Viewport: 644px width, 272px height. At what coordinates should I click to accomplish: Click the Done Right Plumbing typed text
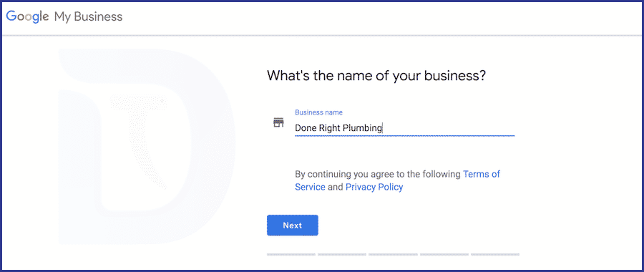(x=338, y=128)
